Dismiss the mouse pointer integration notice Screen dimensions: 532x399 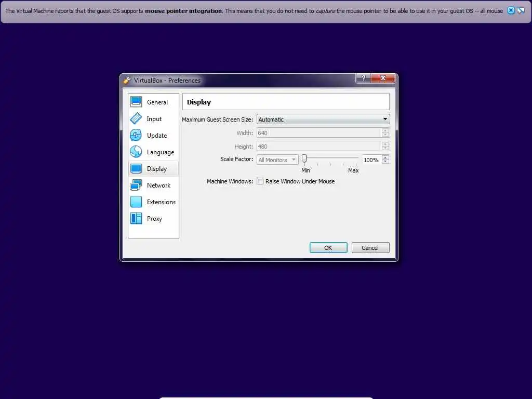[x=511, y=10]
